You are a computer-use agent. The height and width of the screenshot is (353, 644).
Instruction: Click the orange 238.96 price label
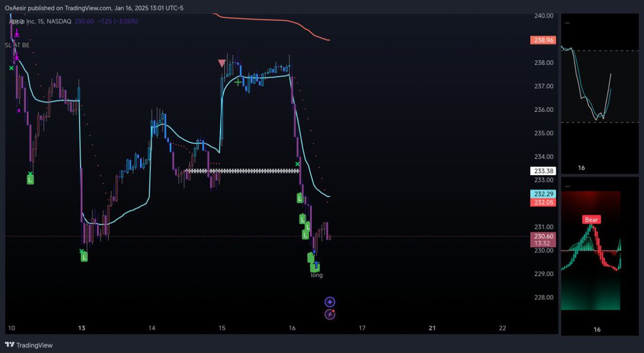(542, 40)
